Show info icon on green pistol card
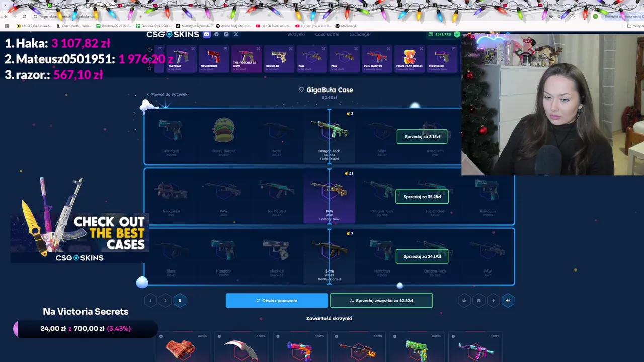This screenshot has height=362, width=644. pyautogui.click(x=395, y=336)
